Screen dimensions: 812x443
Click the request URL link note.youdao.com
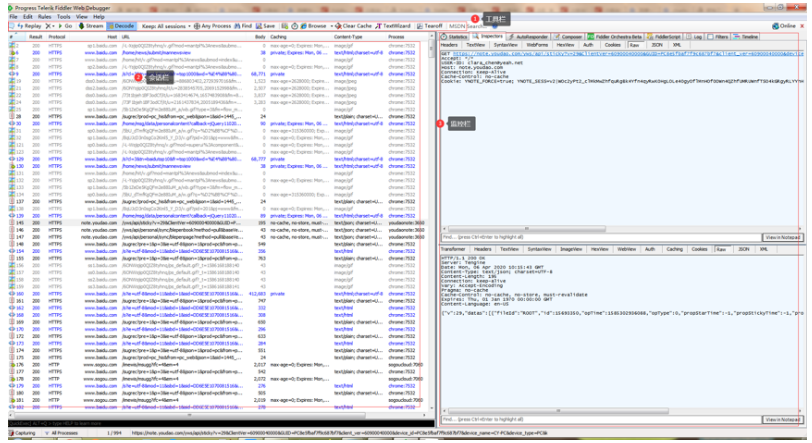pyautogui.click(x=628, y=53)
